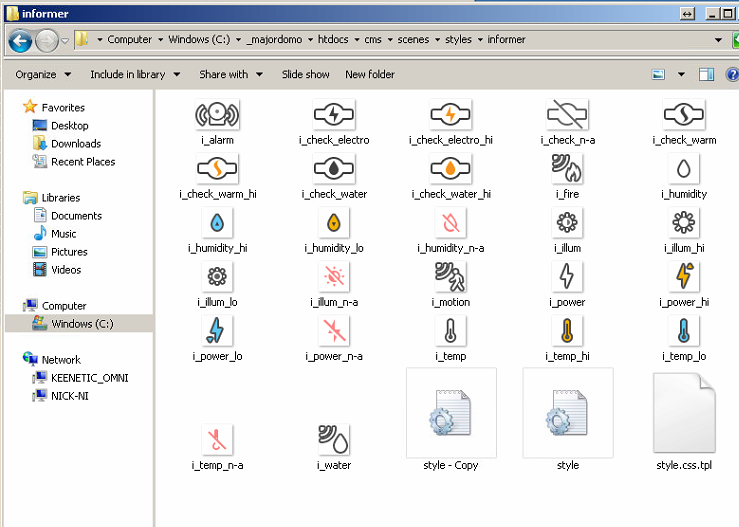Select the i_temp_hi thermometer file
739x527 pixels.
coord(567,331)
